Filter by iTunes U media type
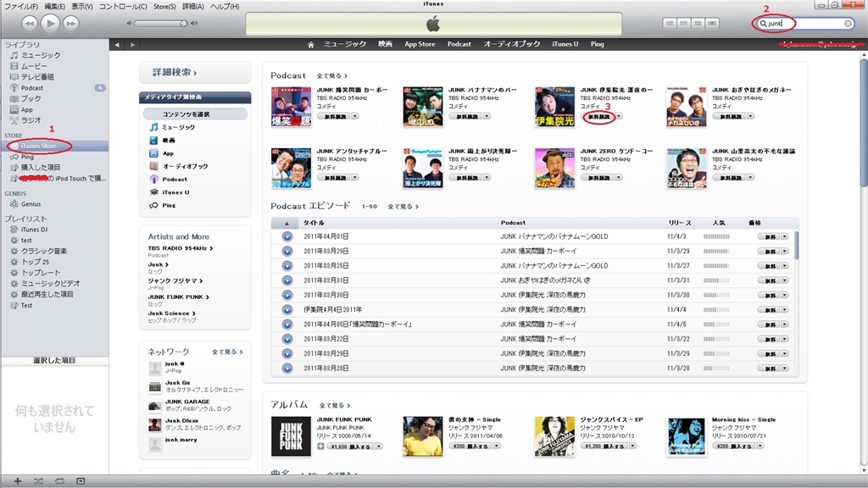Viewport: 868px width, 488px height. coord(175,192)
